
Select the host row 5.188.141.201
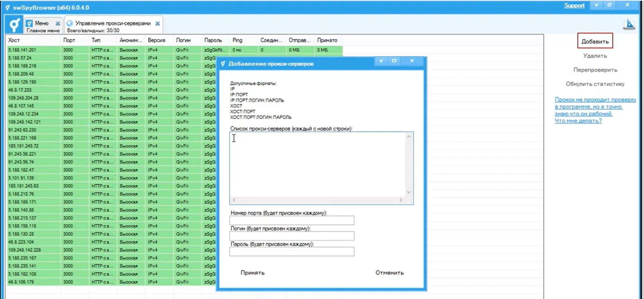coord(175,50)
